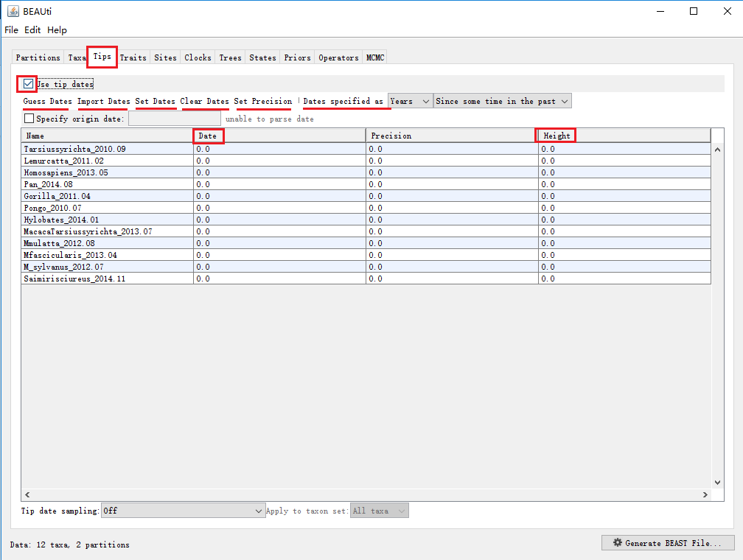Select the Pan_2014.08 row
This screenshot has width=743, height=560.
366,184
